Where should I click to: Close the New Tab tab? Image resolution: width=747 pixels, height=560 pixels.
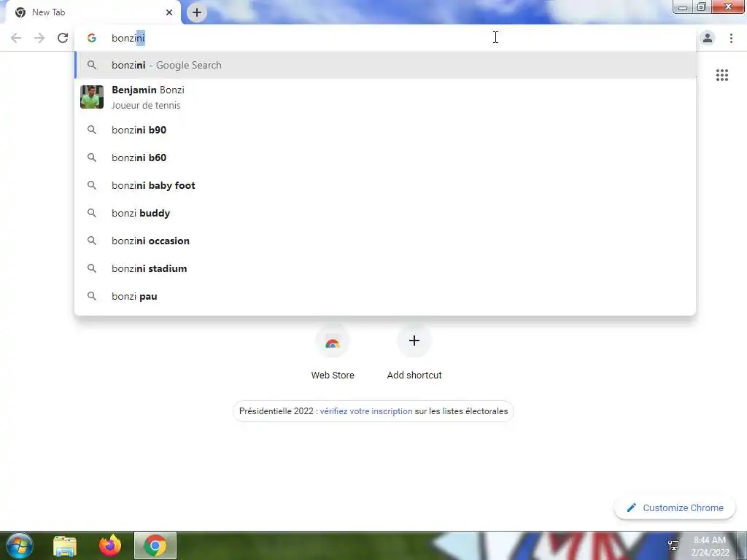[x=169, y=12]
